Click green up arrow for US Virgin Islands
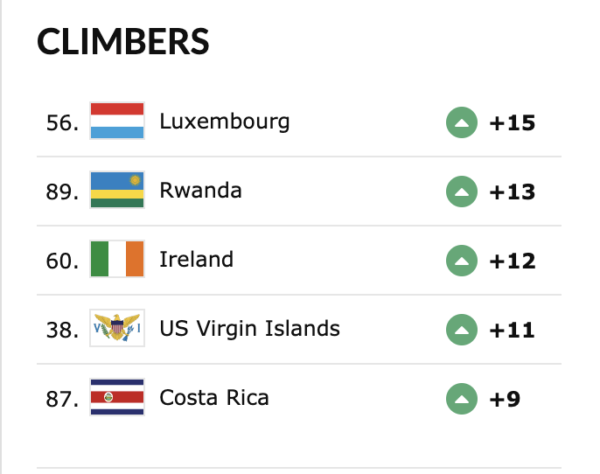This screenshot has height=474, width=600. pyautogui.click(x=461, y=329)
